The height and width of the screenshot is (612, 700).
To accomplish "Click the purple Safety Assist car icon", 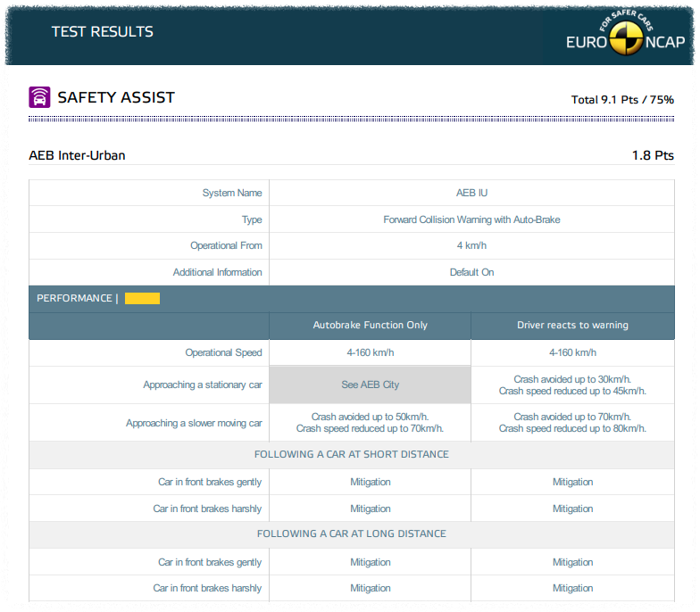I will [x=39, y=97].
